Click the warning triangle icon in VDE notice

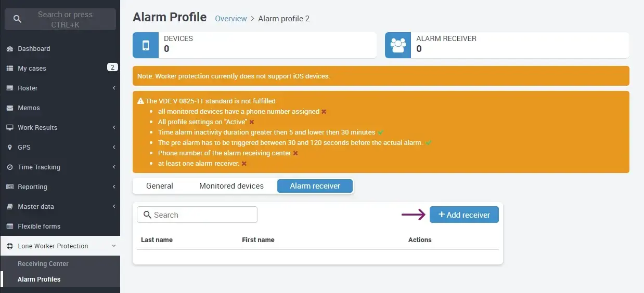(x=140, y=101)
